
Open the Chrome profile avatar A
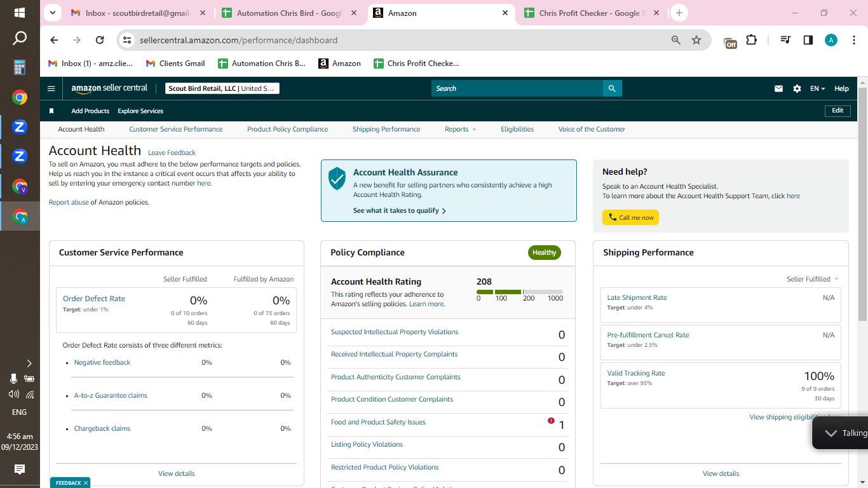point(831,40)
